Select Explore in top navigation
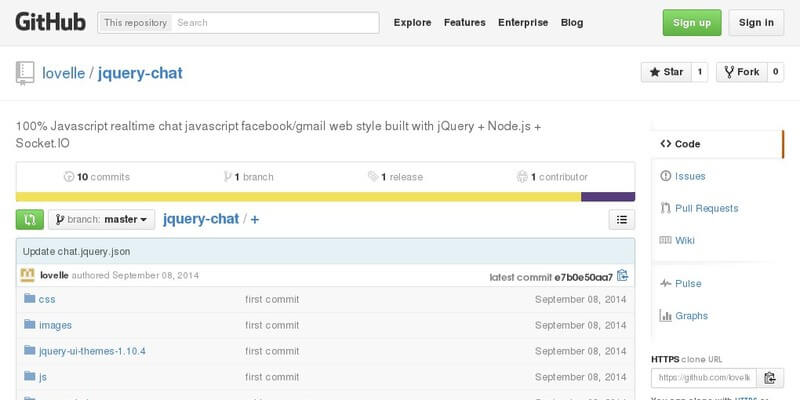Viewport: 800px width, 400px height. click(x=413, y=22)
